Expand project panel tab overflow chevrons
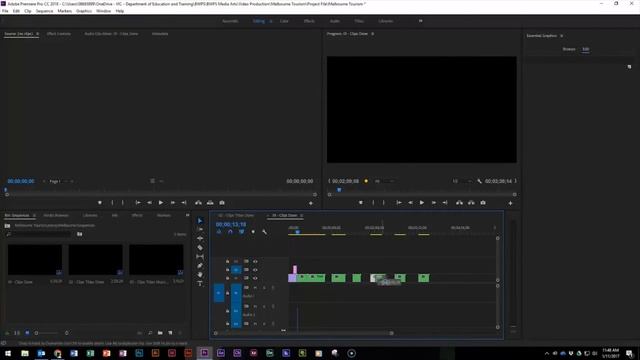Image resolution: width=640 pixels, height=360 pixels. point(187,215)
